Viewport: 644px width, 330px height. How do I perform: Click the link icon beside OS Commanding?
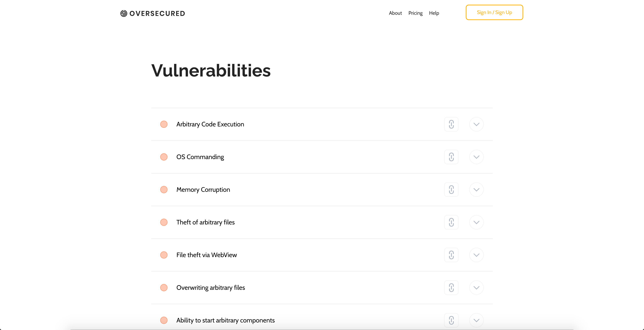point(451,157)
